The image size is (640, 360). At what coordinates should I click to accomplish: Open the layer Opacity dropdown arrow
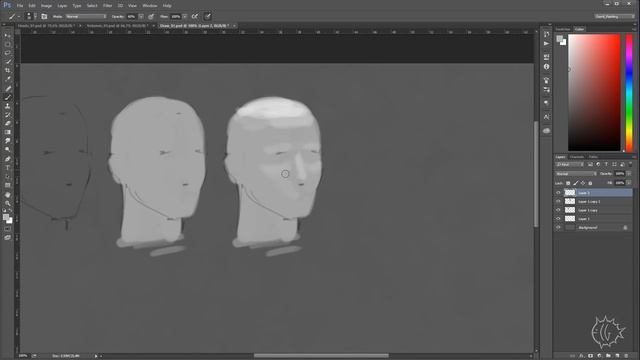pyautogui.click(x=629, y=174)
